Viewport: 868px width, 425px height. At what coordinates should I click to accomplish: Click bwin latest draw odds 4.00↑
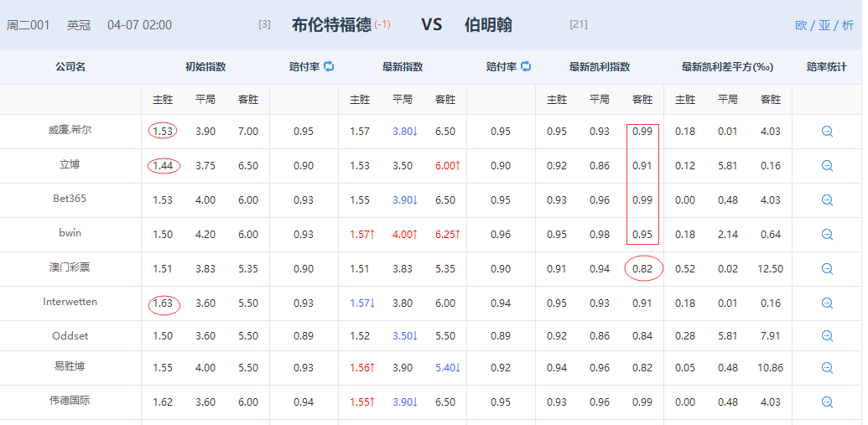point(405,235)
